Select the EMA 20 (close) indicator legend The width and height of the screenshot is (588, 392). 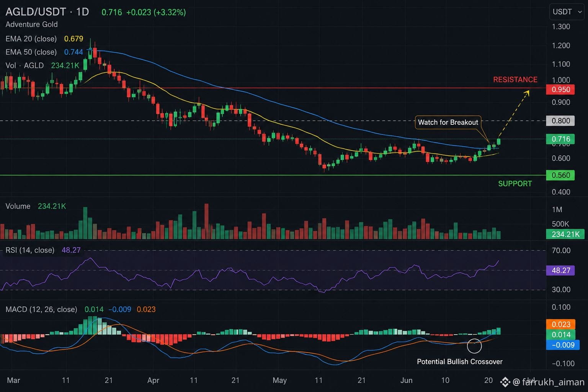pos(31,39)
